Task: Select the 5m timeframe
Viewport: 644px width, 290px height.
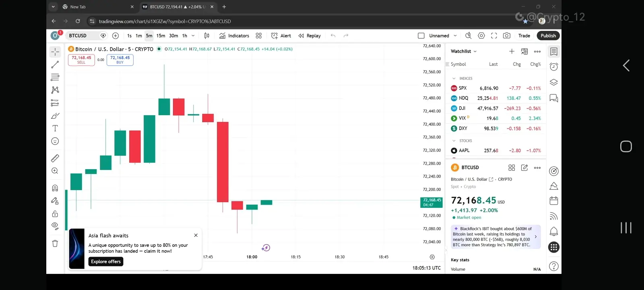Action: pos(149,36)
